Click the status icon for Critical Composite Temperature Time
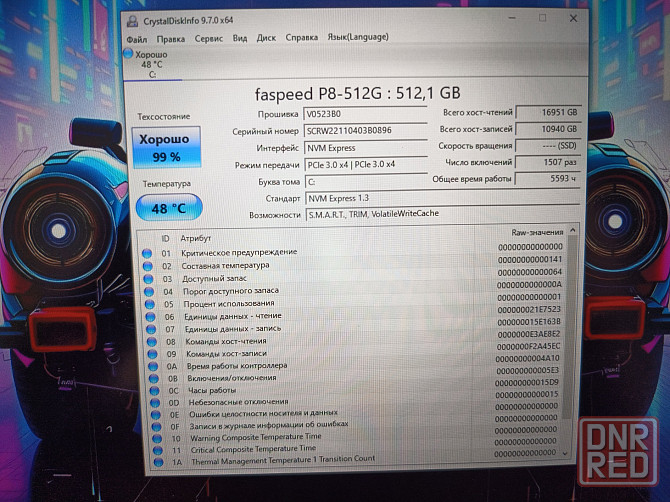Viewport: 670px width, 502px height. (158, 450)
